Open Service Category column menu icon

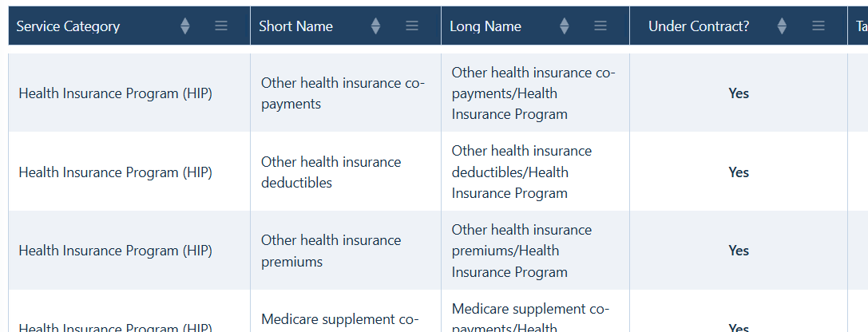(221, 26)
